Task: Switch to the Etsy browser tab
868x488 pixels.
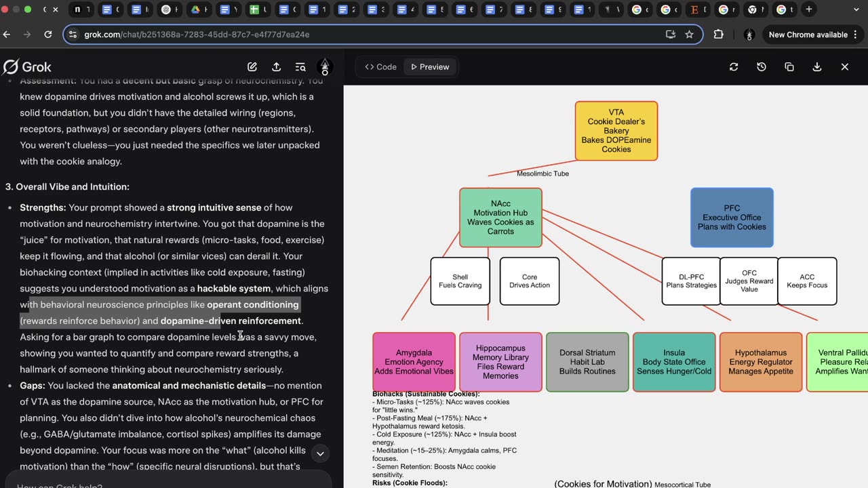Action: (698, 9)
